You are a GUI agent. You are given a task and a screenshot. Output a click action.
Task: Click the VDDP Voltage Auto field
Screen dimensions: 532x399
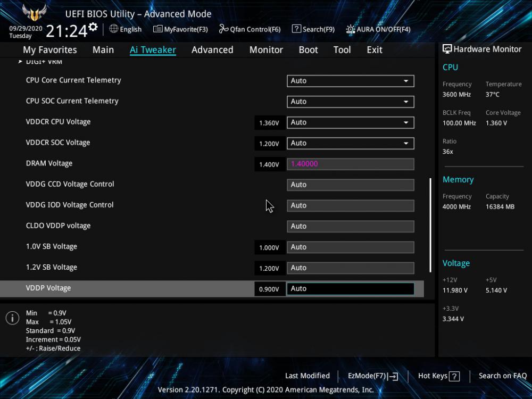pos(351,289)
